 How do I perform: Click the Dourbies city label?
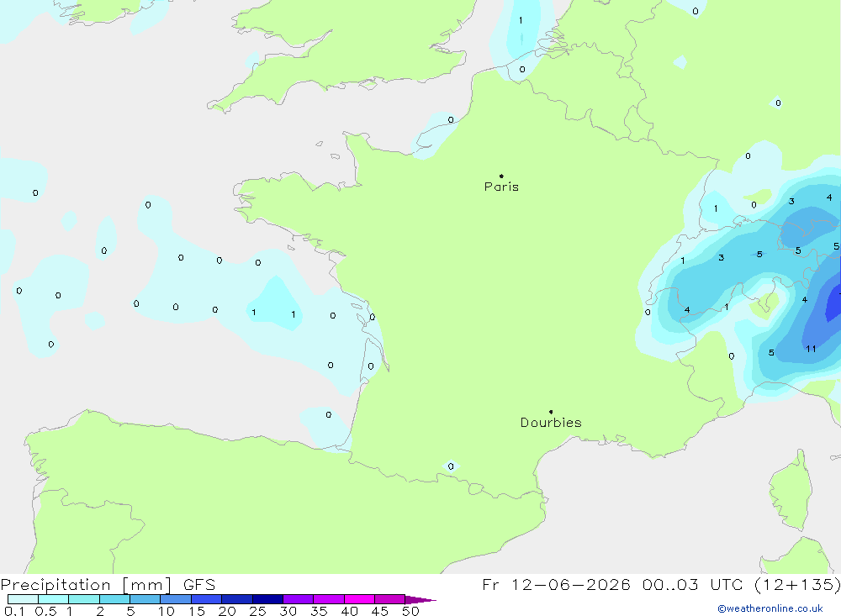tap(551, 423)
